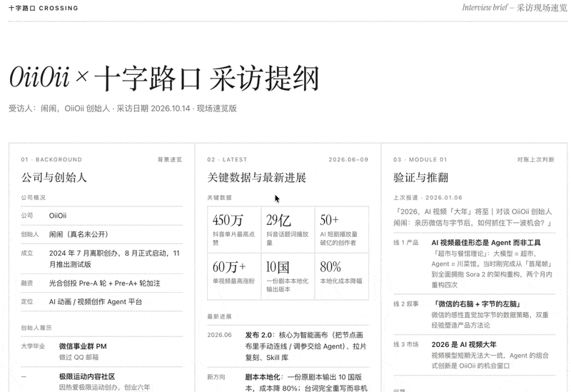Click the 十字路口 CROSSING header logo text
571x392 pixels.
(x=44, y=8)
